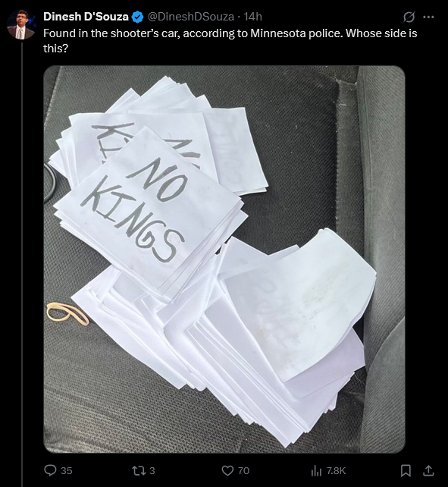Image resolution: width=448 pixels, height=487 pixels.
Task: Click the blue verified checkmark badge
Action: pos(137,17)
